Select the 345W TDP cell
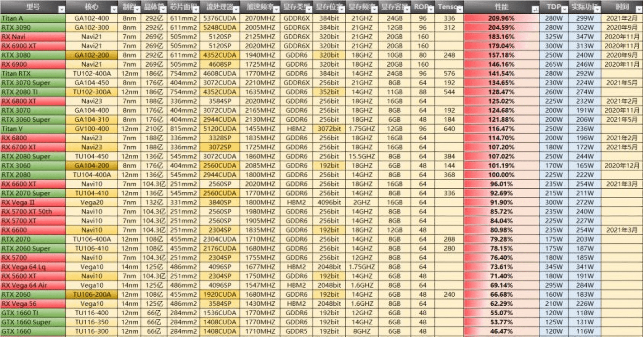 pos(554,267)
